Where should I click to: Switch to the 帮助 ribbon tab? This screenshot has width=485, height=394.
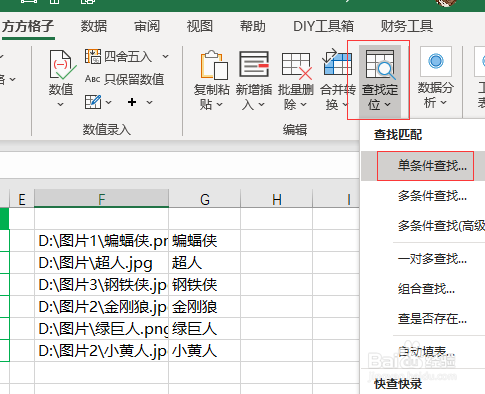(x=253, y=26)
